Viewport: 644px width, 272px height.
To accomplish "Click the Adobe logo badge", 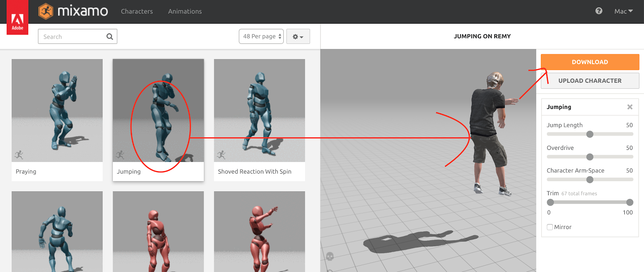I will tap(17, 17).
